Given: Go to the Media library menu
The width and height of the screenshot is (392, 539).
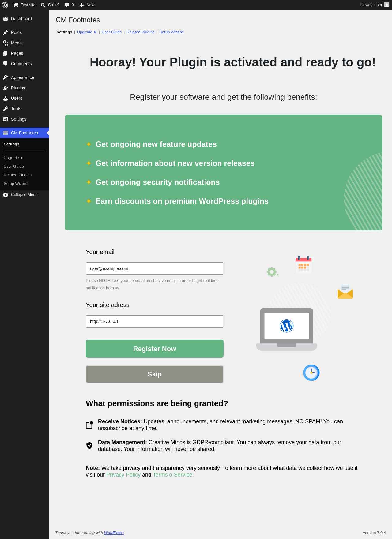Looking at the screenshot, I should click(24, 43).
